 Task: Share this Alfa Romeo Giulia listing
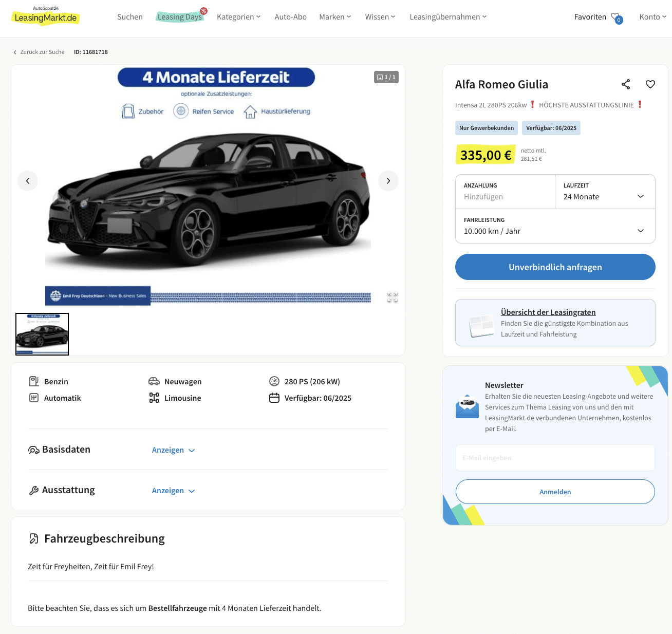tap(626, 84)
